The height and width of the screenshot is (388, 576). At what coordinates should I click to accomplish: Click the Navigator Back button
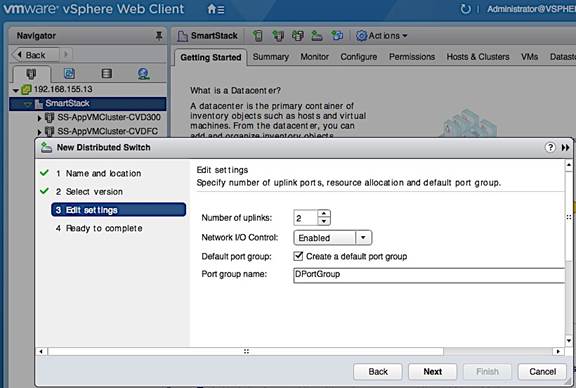point(35,55)
